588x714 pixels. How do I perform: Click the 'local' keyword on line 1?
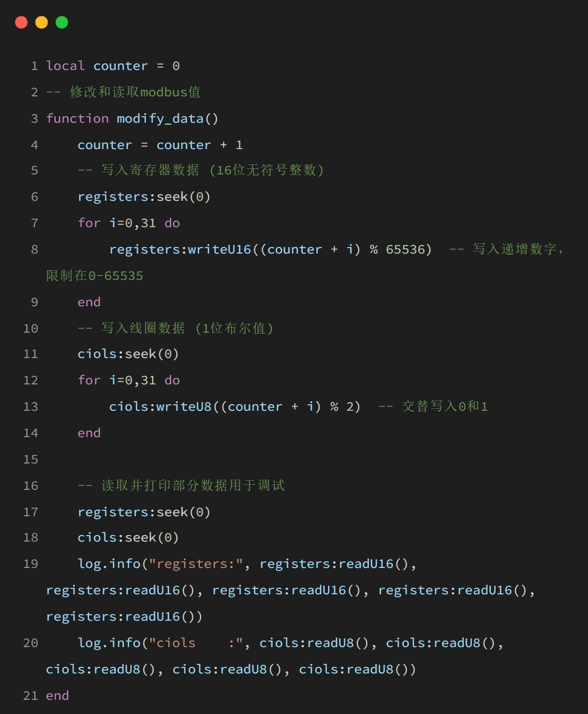coord(65,66)
